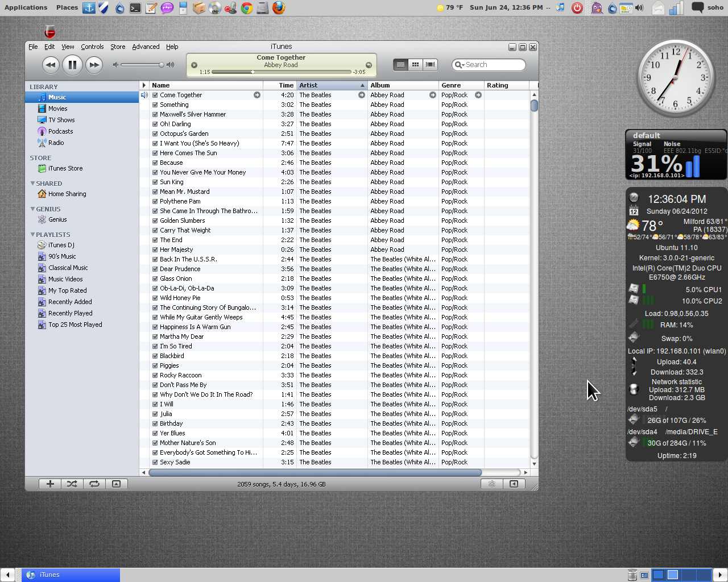728x582 pixels.
Task: Go to the iTunes Store for Abbey Road album
Action: tap(433, 95)
